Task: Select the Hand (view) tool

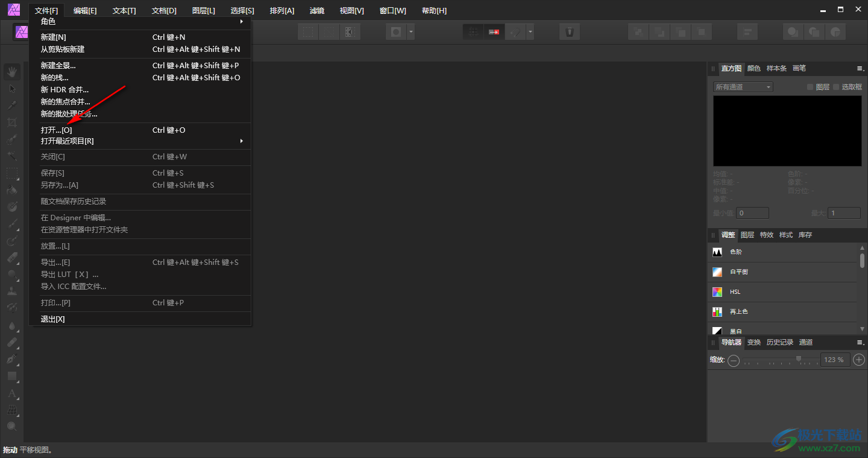Action: pos(12,72)
